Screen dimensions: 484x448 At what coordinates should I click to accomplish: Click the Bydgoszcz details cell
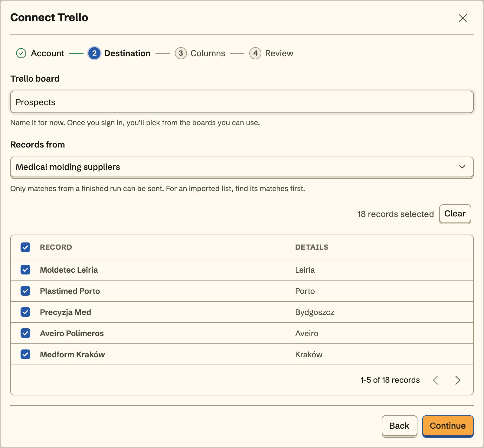pyautogui.click(x=315, y=312)
